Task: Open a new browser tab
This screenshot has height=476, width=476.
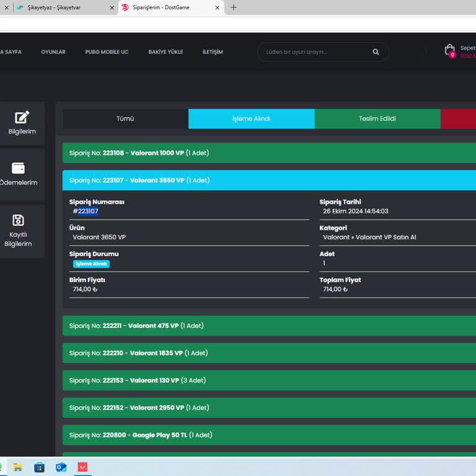Action: pos(234,7)
